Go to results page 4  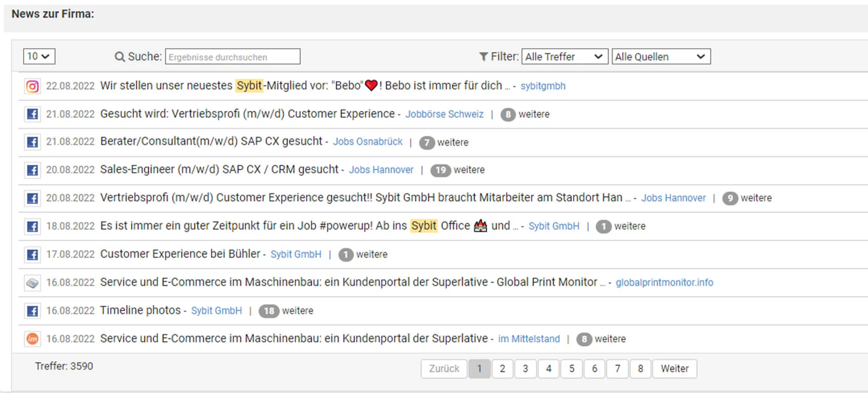pos(548,369)
